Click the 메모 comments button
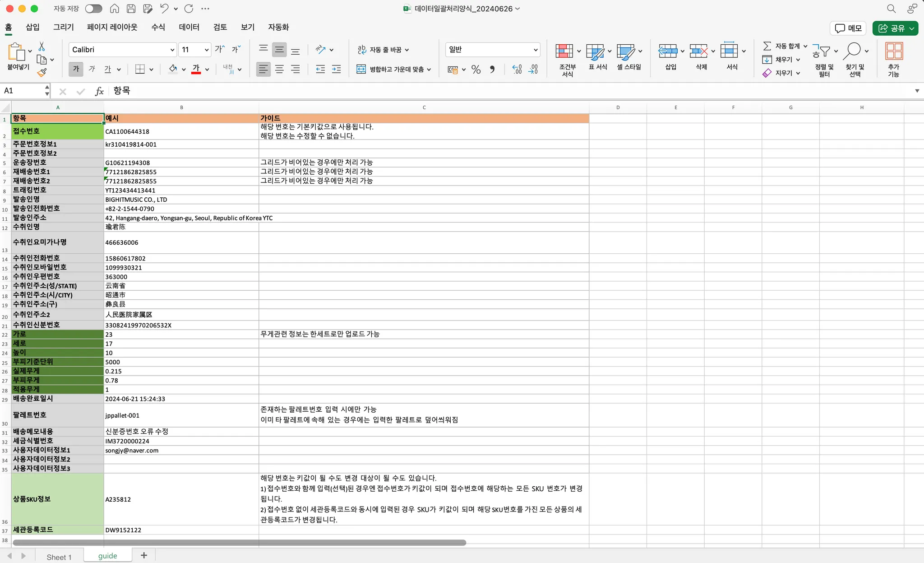This screenshot has height=563, width=924. tap(848, 28)
